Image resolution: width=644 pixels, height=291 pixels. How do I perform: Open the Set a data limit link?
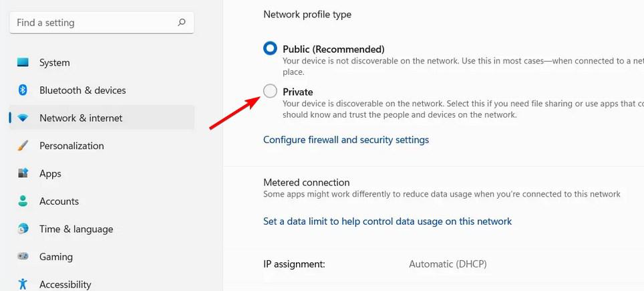click(387, 221)
